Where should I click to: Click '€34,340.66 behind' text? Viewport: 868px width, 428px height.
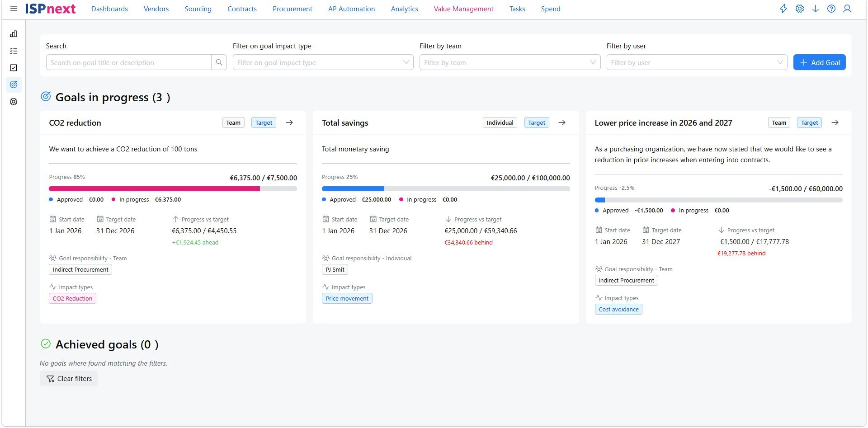469,243
